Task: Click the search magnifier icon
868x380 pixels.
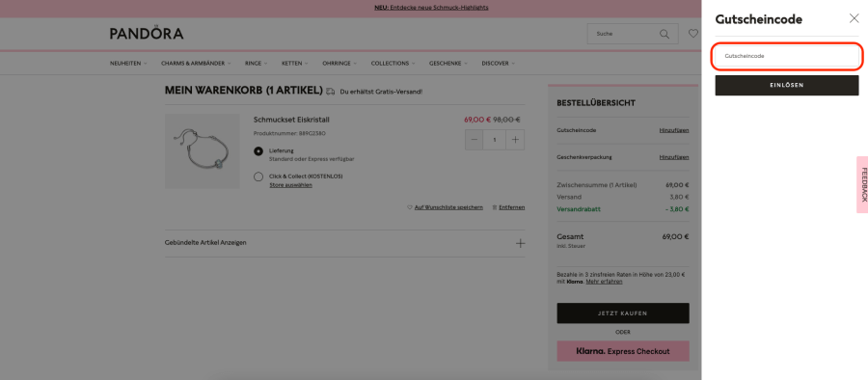Action: tap(665, 34)
